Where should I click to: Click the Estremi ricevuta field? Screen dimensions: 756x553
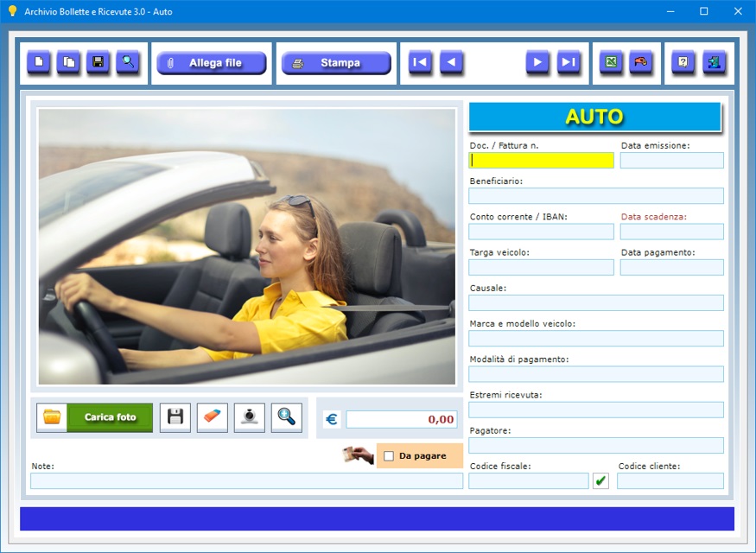click(596, 410)
